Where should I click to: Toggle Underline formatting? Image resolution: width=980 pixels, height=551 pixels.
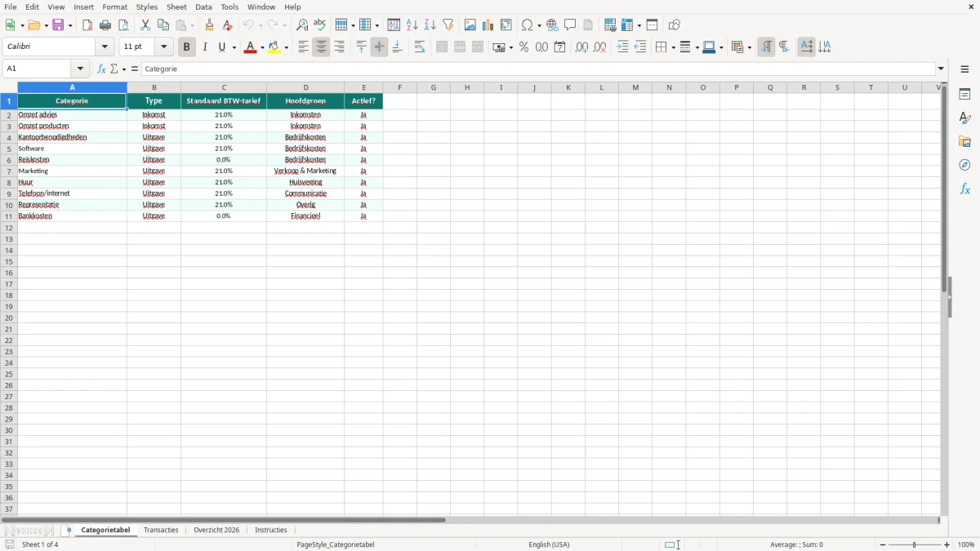pyautogui.click(x=221, y=47)
